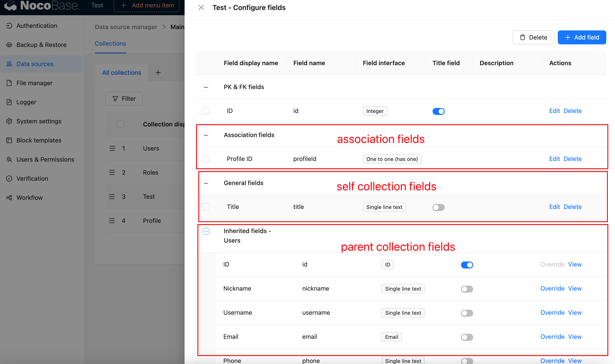
Task: Collapse the General fields group
Action: coord(206,183)
